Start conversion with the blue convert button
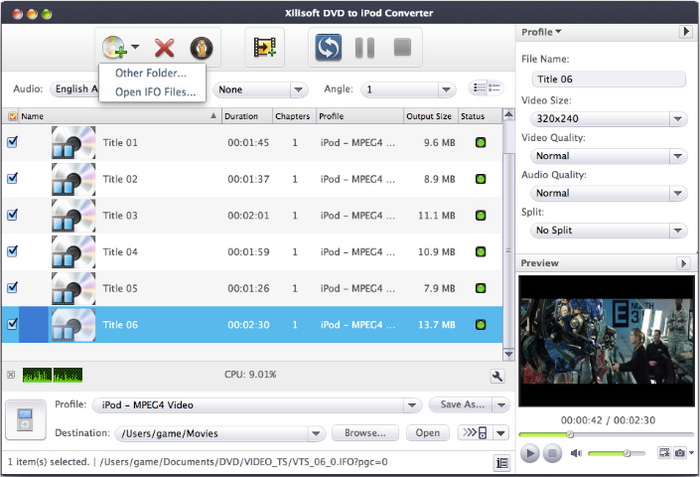 click(328, 47)
